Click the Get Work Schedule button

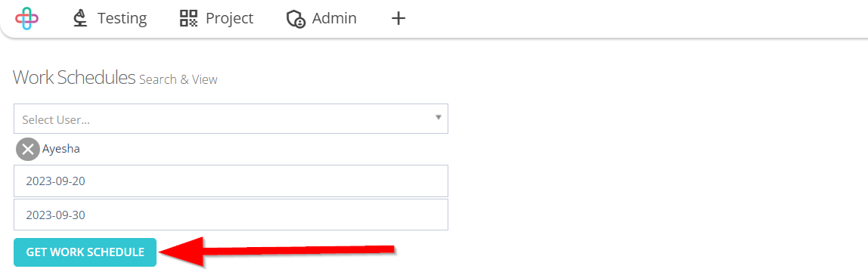coord(85,252)
